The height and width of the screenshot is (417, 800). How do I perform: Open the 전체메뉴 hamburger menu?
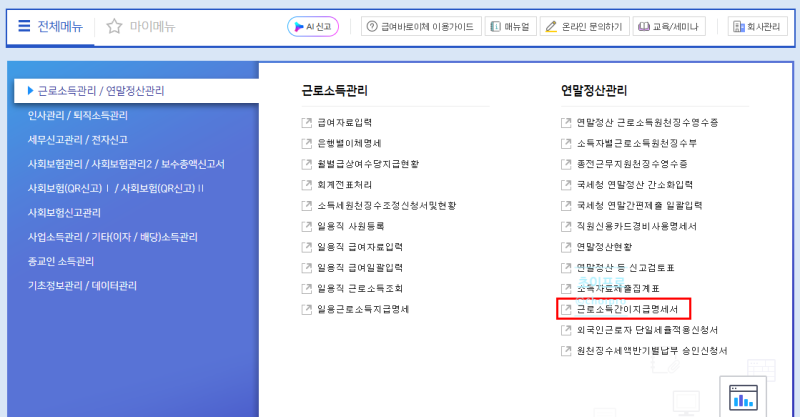click(50, 26)
